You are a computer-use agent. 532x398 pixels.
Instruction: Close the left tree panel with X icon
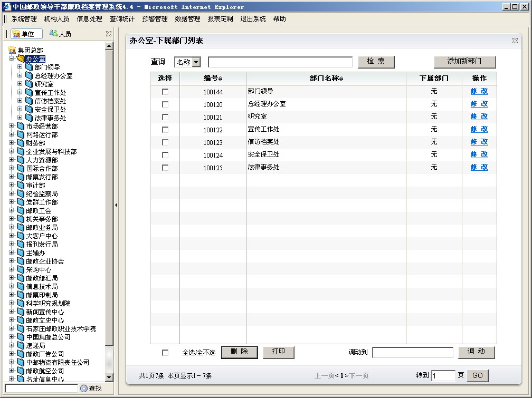coord(109,34)
